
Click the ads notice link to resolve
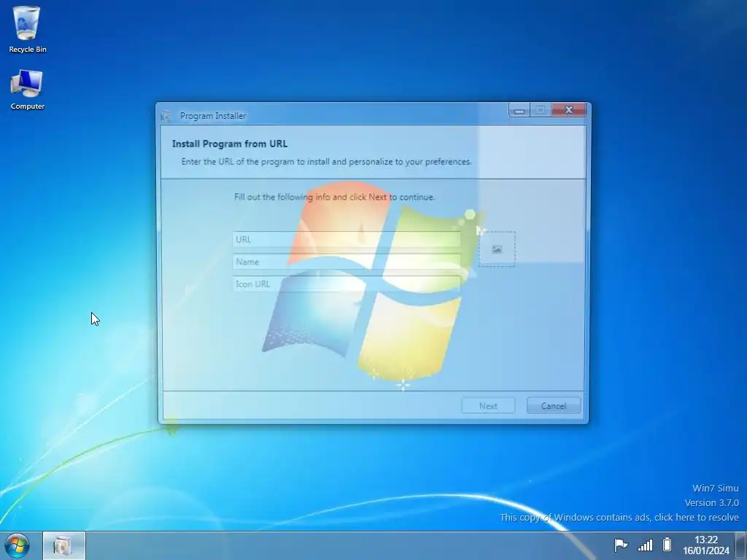(619, 517)
